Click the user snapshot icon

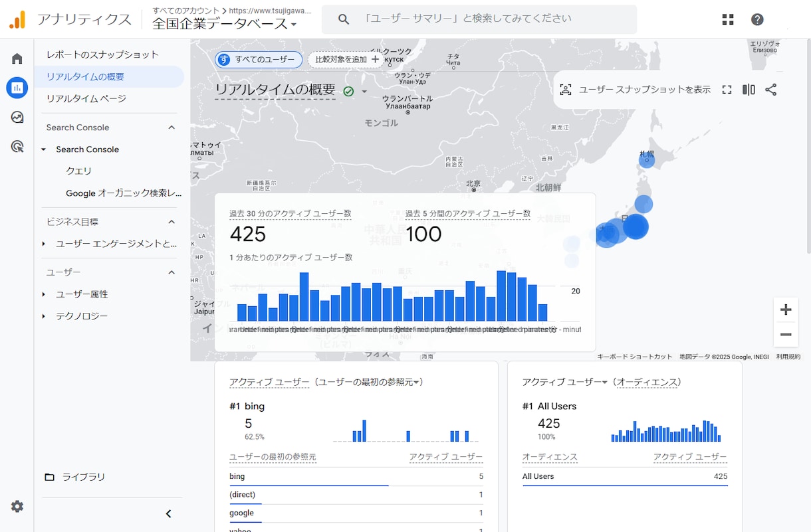[x=566, y=90]
